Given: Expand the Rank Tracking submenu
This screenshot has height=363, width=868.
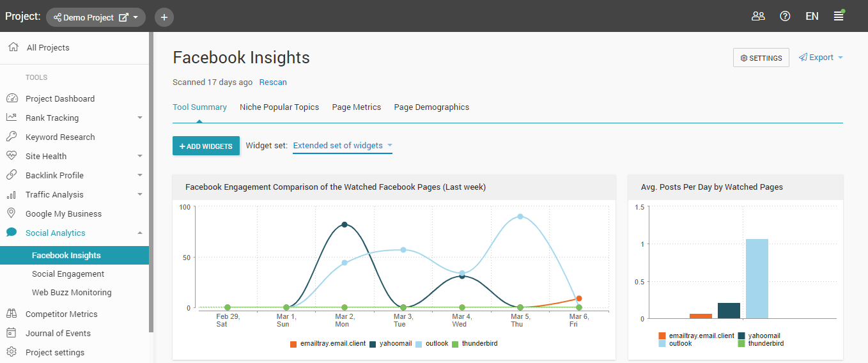Looking at the screenshot, I should 140,118.
